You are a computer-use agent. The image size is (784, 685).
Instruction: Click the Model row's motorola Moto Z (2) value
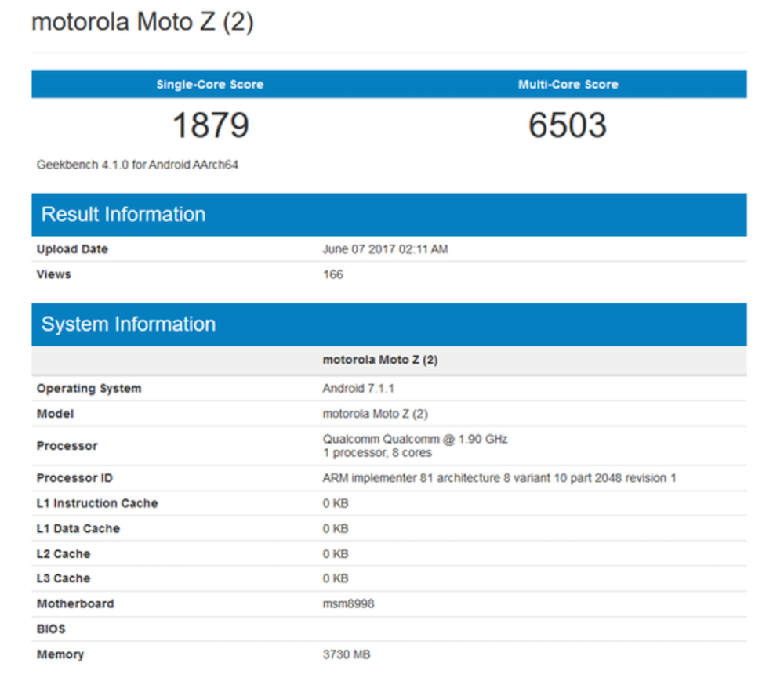tap(375, 414)
